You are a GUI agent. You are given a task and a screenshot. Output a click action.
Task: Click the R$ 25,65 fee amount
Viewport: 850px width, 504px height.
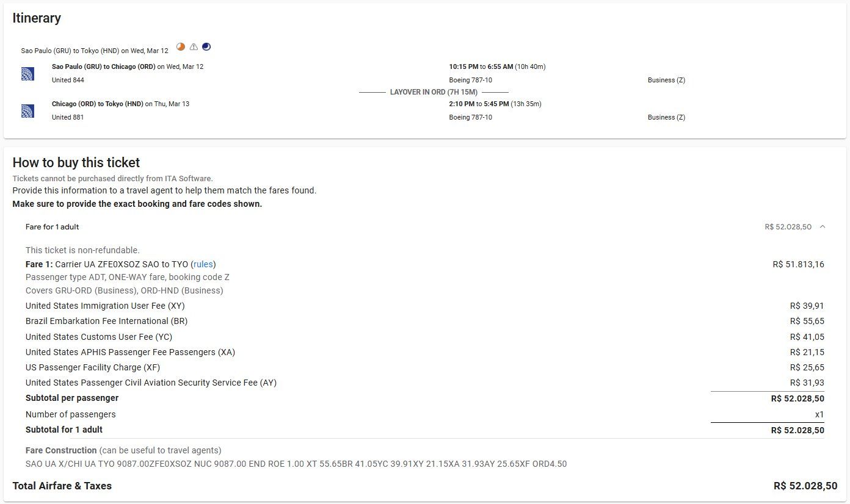(807, 367)
